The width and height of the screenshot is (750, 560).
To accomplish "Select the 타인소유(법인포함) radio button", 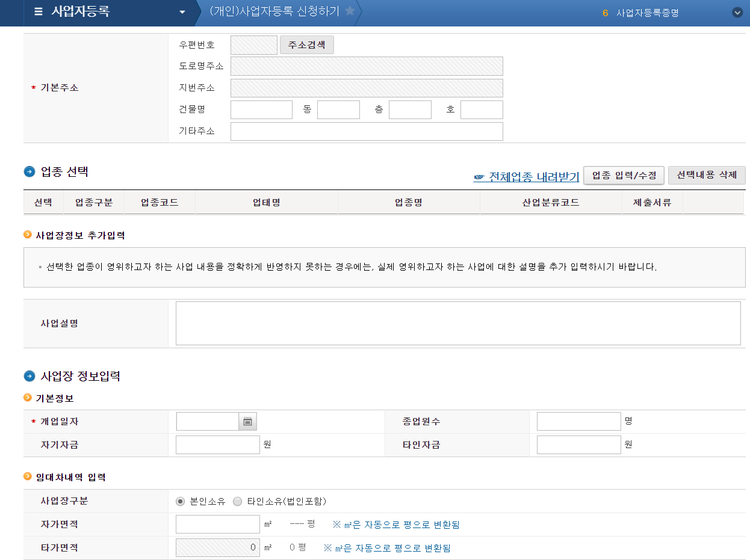I will tap(237, 501).
